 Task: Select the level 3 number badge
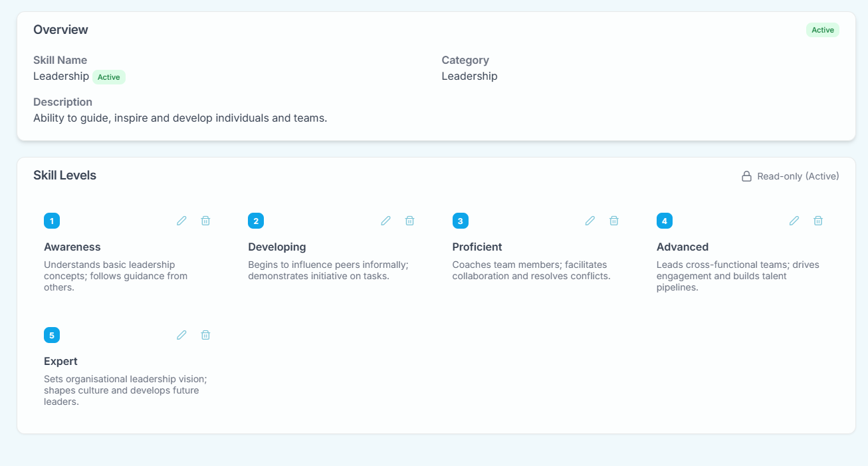coord(460,220)
